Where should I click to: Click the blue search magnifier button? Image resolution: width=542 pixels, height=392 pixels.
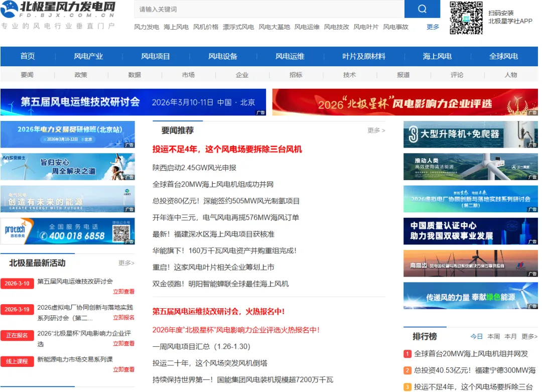click(422, 9)
